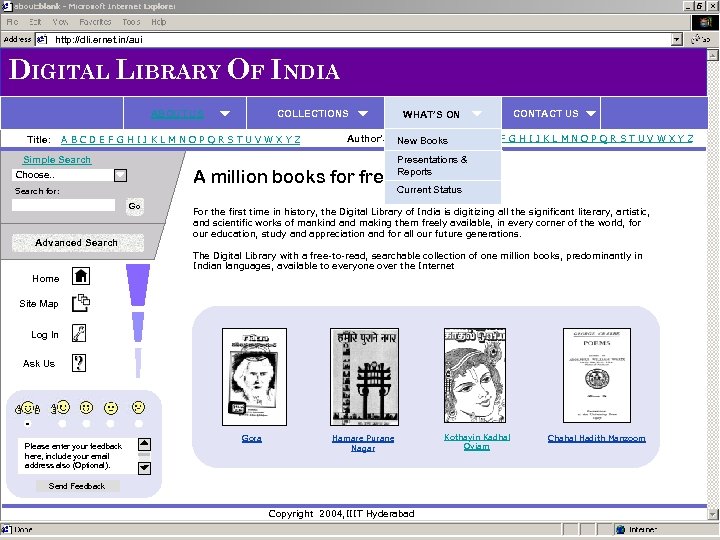This screenshot has width=720, height=540.
Task: Open the Kothayin Kadhal Oviam link
Action: [477, 442]
